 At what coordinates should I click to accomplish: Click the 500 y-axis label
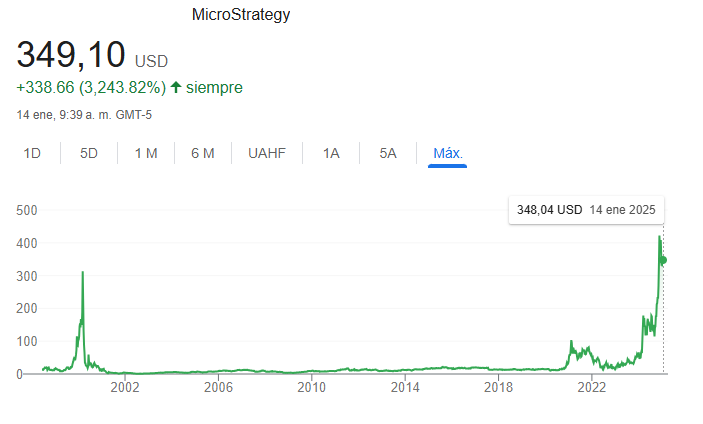[x=27, y=210]
